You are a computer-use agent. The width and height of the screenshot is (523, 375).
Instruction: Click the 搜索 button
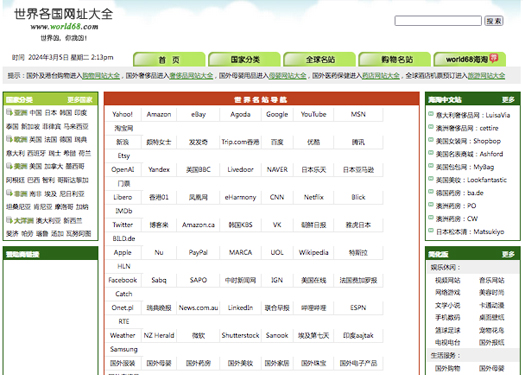click(x=494, y=21)
